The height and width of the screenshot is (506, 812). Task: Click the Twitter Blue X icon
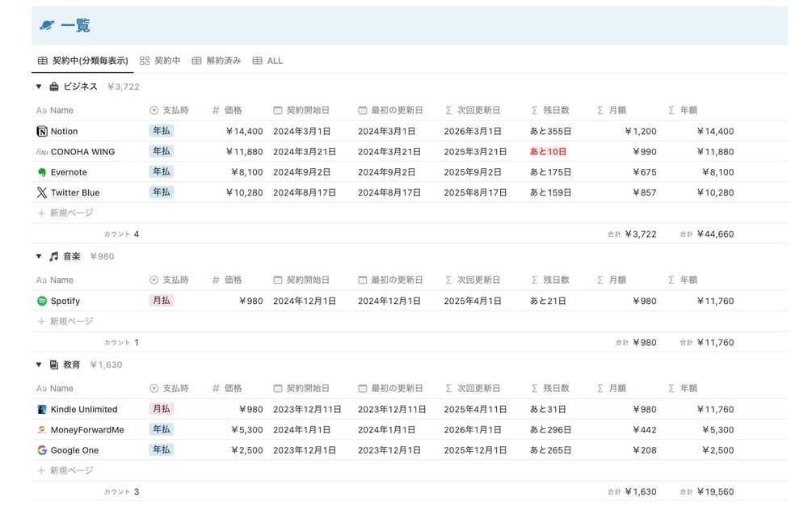(x=42, y=192)
